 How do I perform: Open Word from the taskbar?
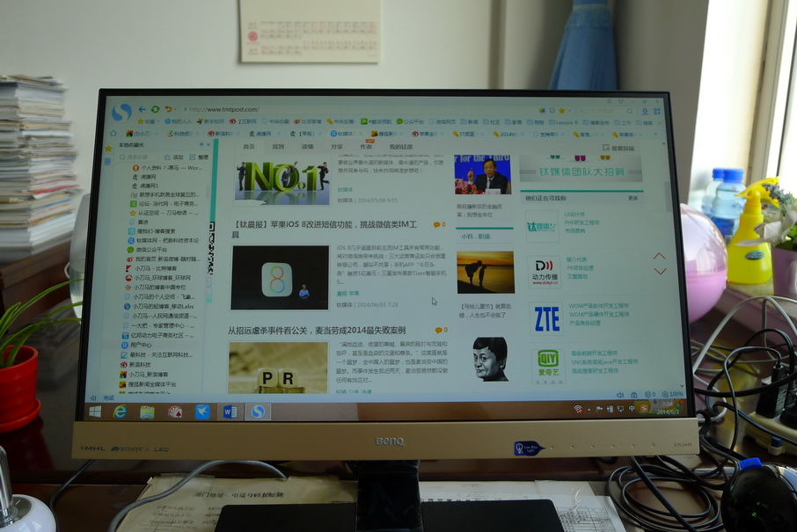pos(230,412)
